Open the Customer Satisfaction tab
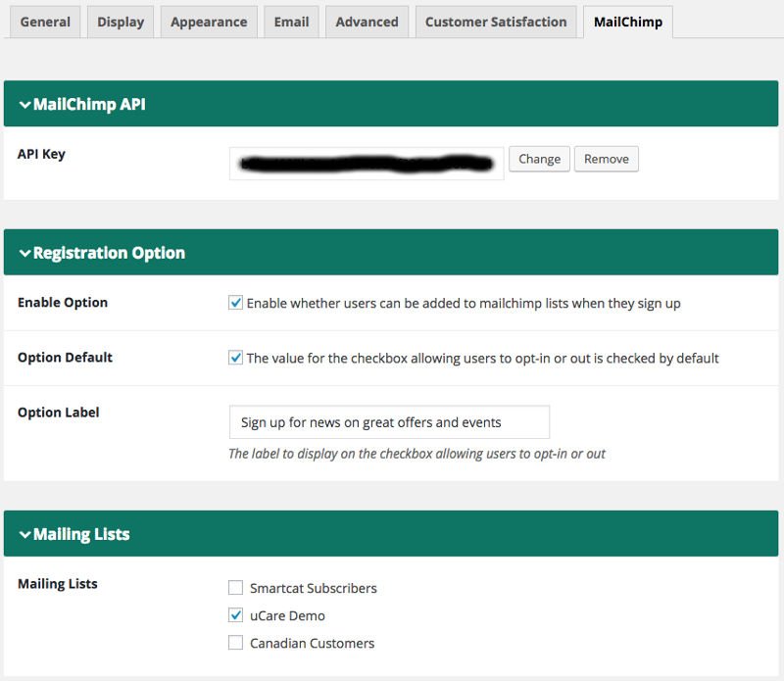784x681 pixels. [x=496, y=22]
